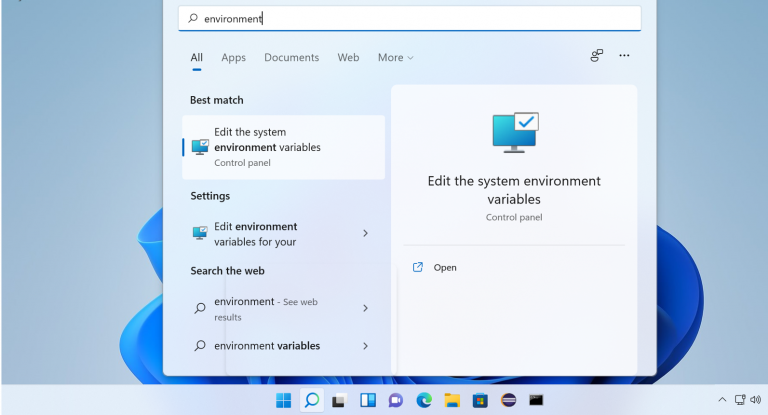768x415 pixels.
Task: Open the three-dot options menu
Action: (x=625, y=56)
